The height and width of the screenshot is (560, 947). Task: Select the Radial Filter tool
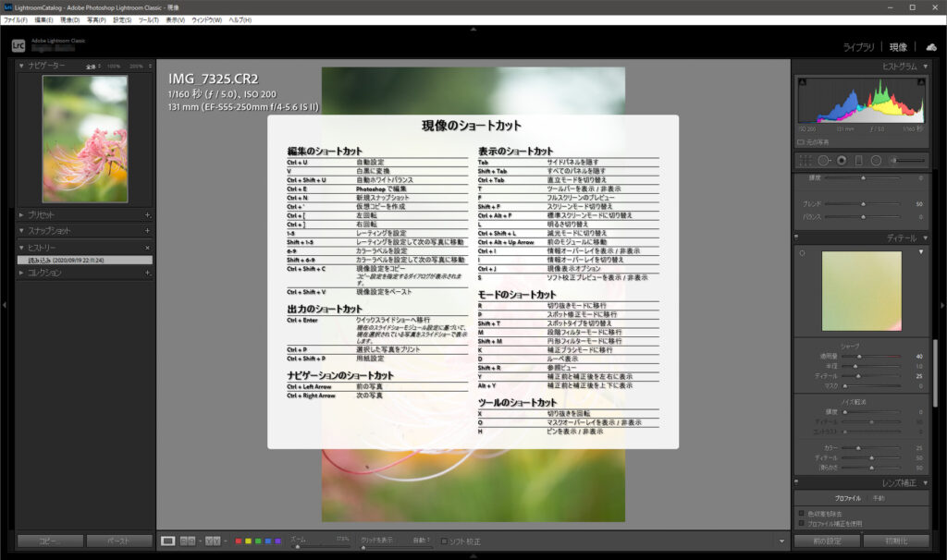point(876,161)
